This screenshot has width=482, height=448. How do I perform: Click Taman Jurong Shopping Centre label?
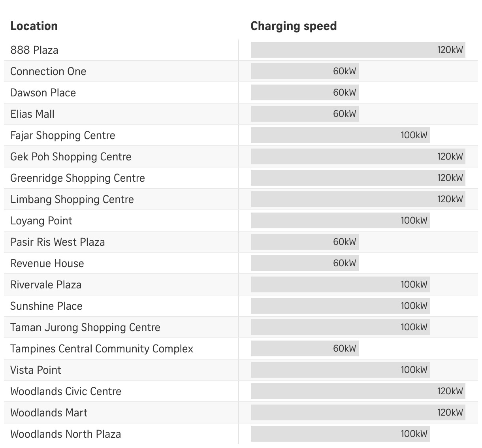(x=85, y=328)
